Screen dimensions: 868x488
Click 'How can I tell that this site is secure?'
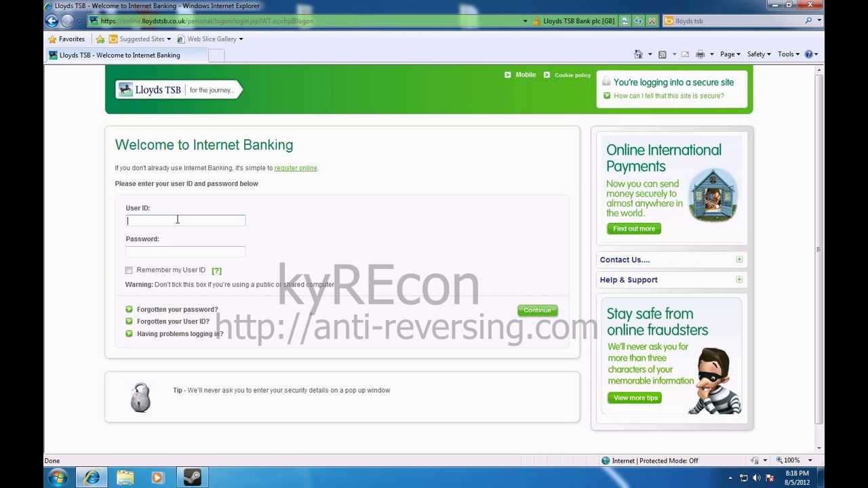669,96
